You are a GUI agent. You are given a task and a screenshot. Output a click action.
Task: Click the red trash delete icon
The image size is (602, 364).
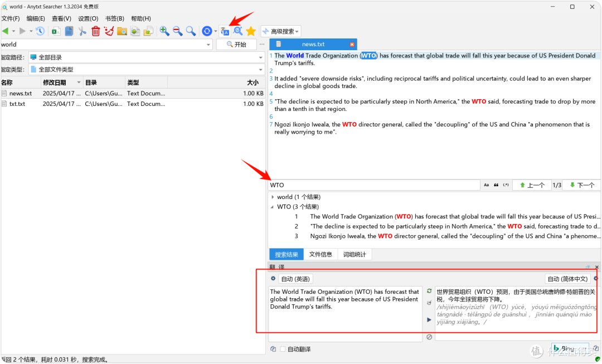click(x=96, y=31)
